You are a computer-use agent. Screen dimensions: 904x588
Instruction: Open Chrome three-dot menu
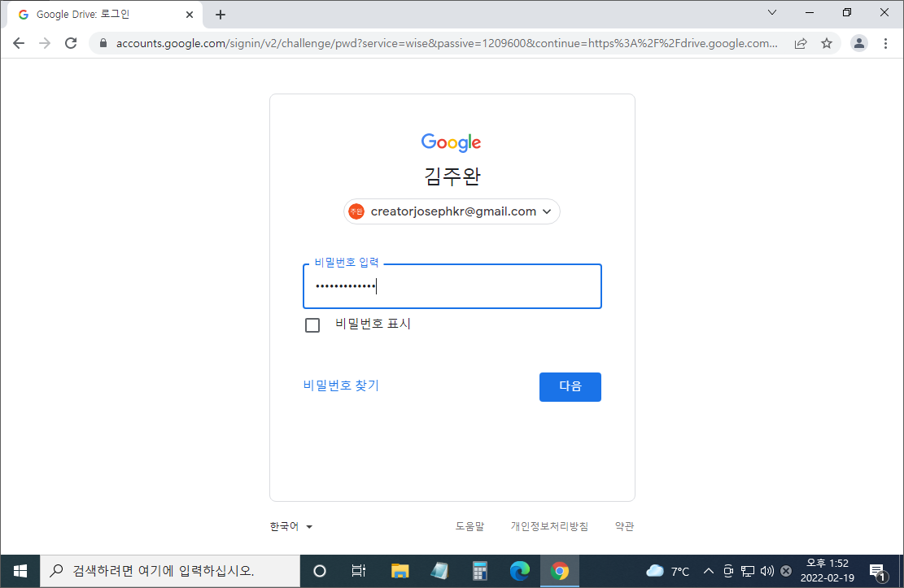tap(885, 43)
